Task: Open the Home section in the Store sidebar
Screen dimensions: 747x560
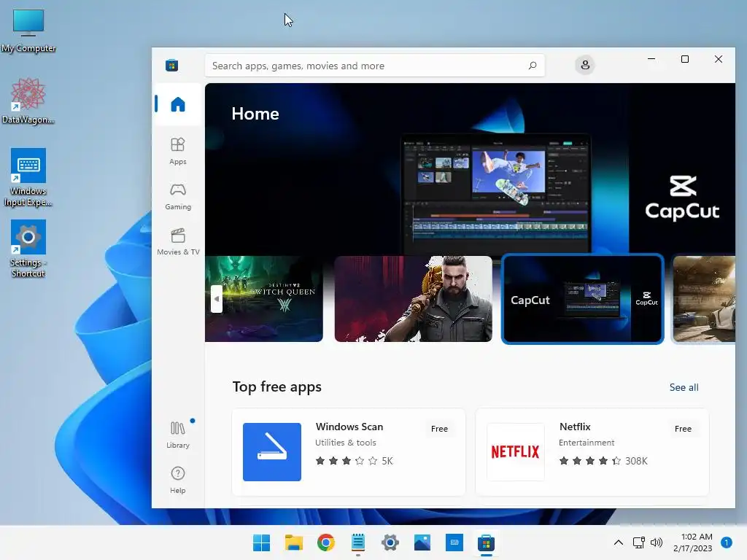Action: point(178,104)
